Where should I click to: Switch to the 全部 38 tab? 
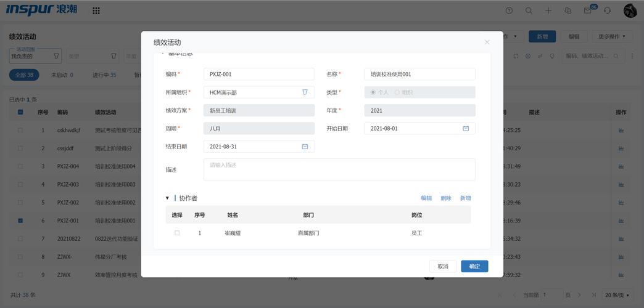(x=24, y=75)
